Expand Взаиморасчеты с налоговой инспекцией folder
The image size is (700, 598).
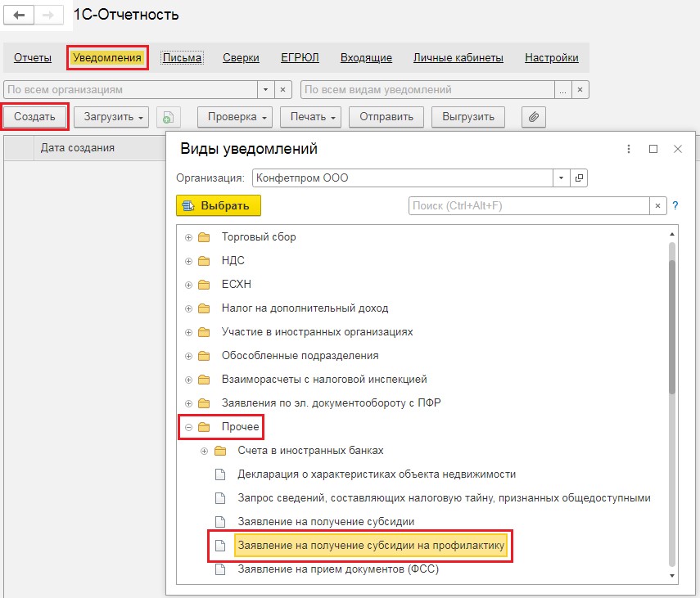188,380
